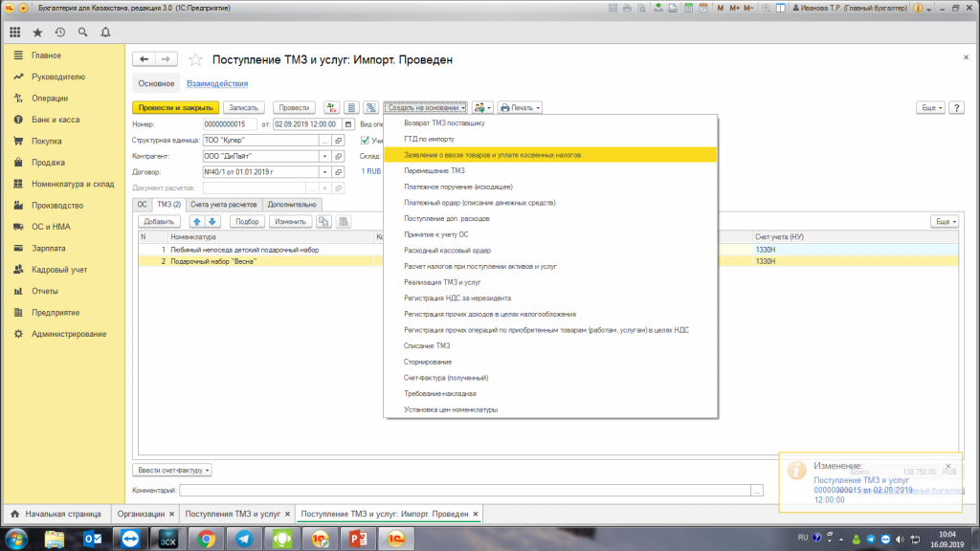
Task: Open calendar picker next to date field
Action: coord(348,124)
